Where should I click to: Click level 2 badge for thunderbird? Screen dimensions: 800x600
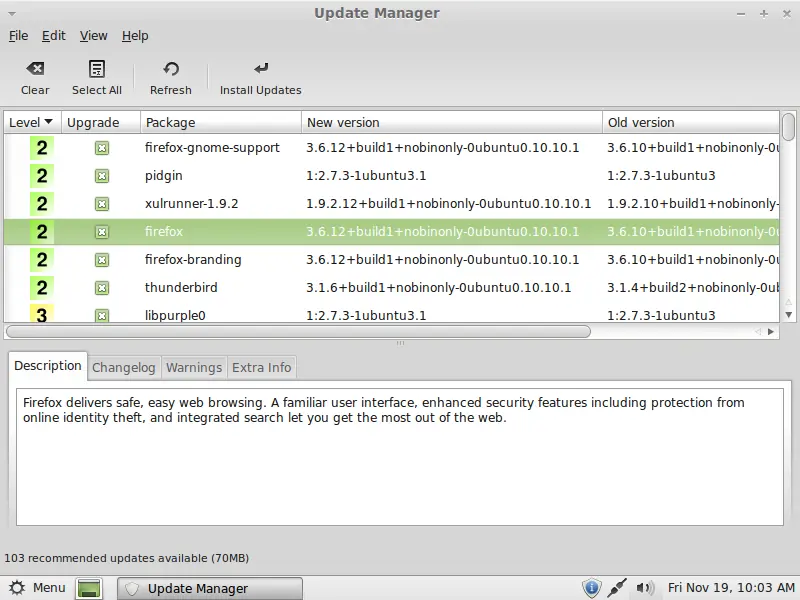[42, 288]
